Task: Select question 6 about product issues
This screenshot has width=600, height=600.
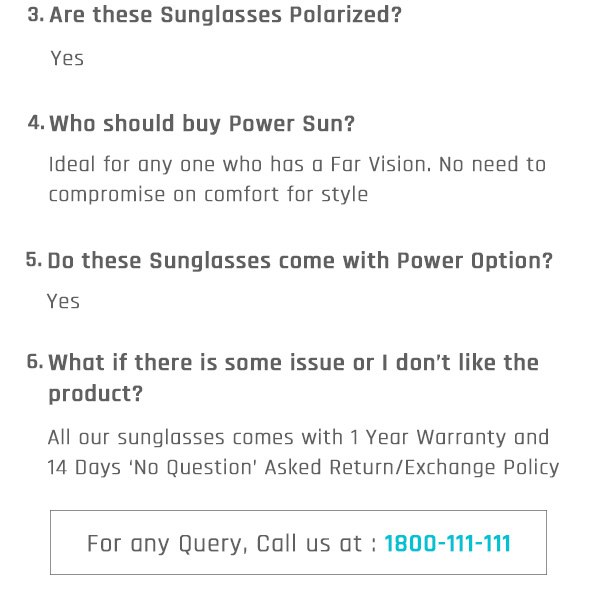Action: 293,378
